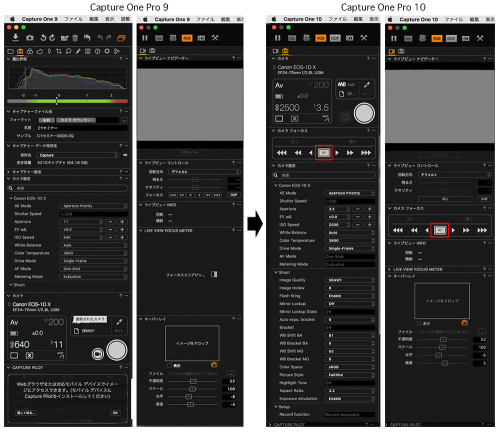
Task: Click single-right focus arrow, Capture One 10 Live View window
Action: (x=453, y=230)
